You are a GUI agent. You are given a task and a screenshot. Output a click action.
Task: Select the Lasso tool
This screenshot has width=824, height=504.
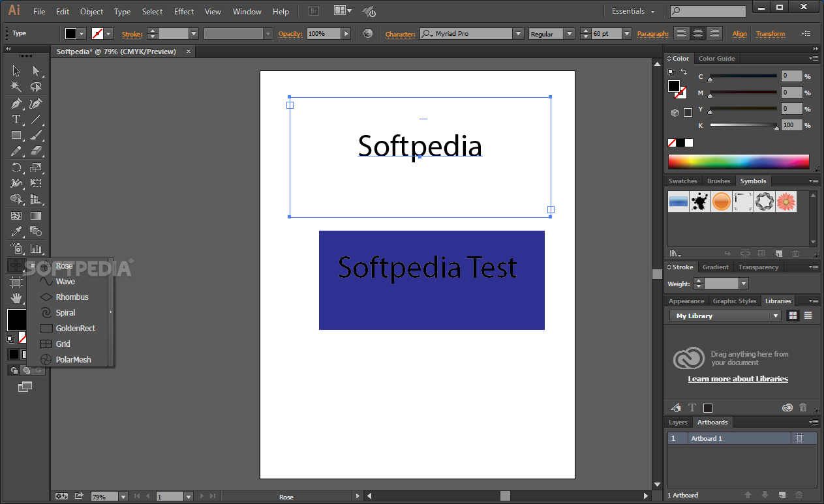tap(36, 87)
